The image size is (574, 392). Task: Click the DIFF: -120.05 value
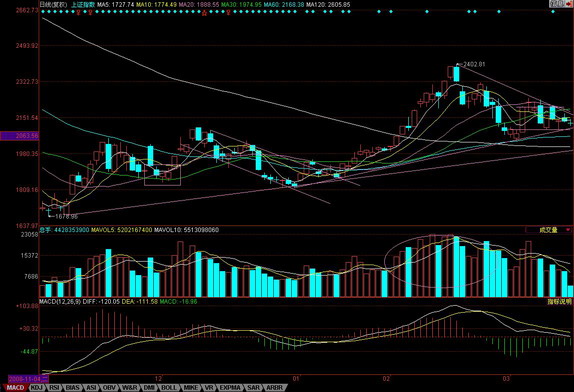click(x=101, y=302)
